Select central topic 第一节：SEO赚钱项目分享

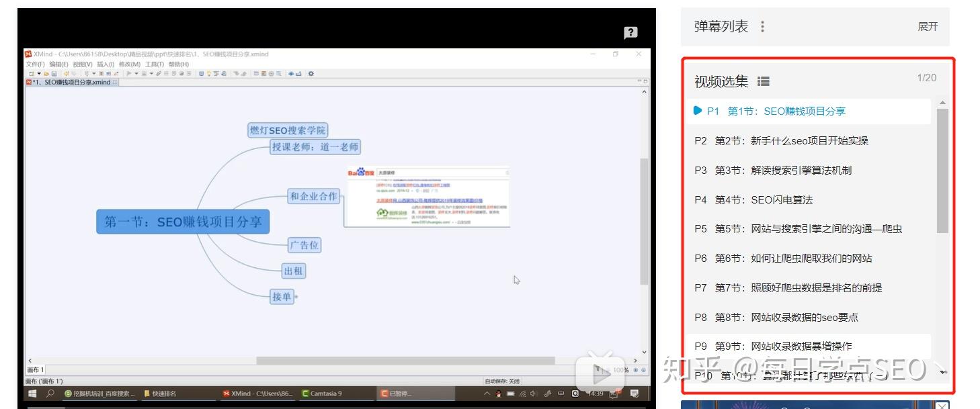tap(183, 222)
